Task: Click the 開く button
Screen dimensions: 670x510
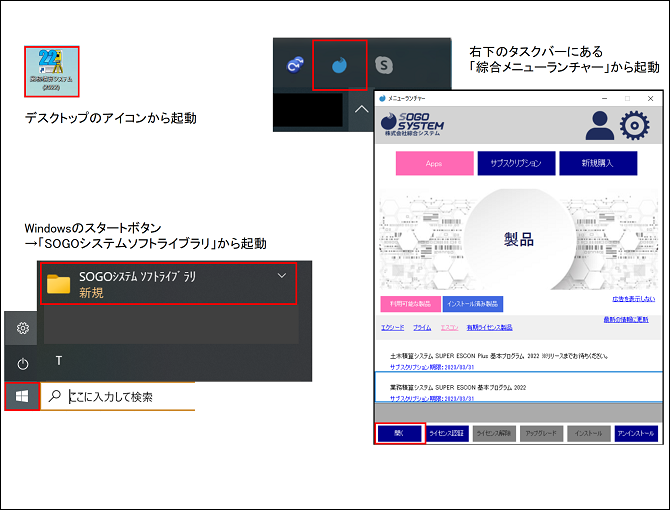Action: click(400, 434)
